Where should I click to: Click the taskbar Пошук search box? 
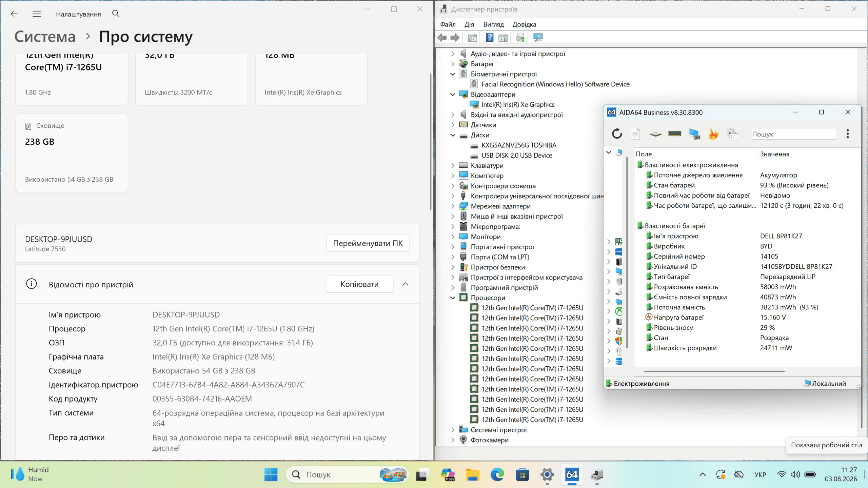tap(347, 474)
